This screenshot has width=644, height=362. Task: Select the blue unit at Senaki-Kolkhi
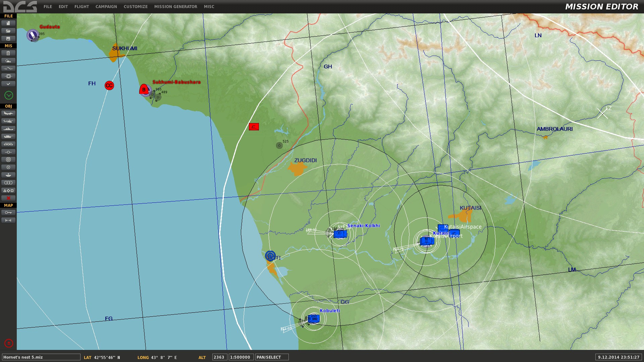point(340,234)
